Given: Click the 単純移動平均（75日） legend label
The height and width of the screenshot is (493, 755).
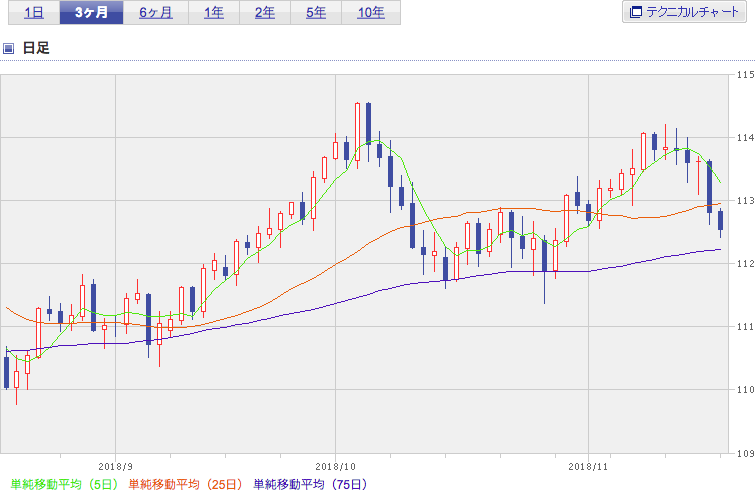Looking at the screenshot, I should 310,484.
